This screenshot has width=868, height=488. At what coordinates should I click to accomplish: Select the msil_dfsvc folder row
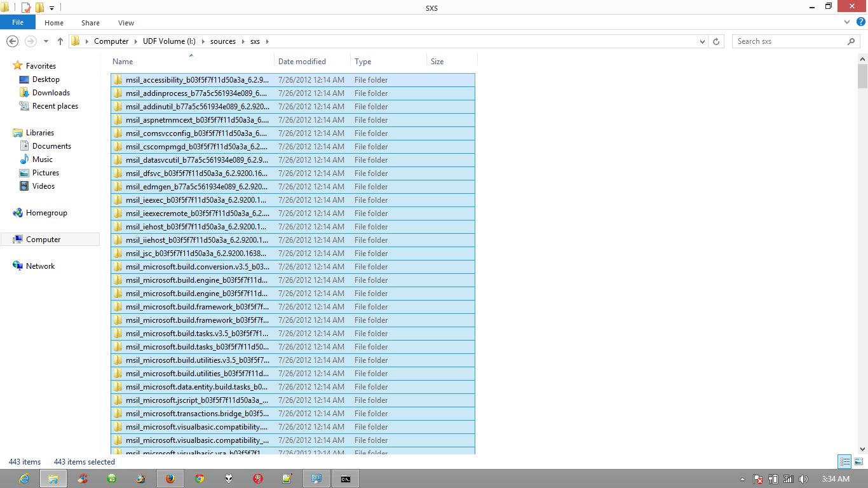pos(293,173)
